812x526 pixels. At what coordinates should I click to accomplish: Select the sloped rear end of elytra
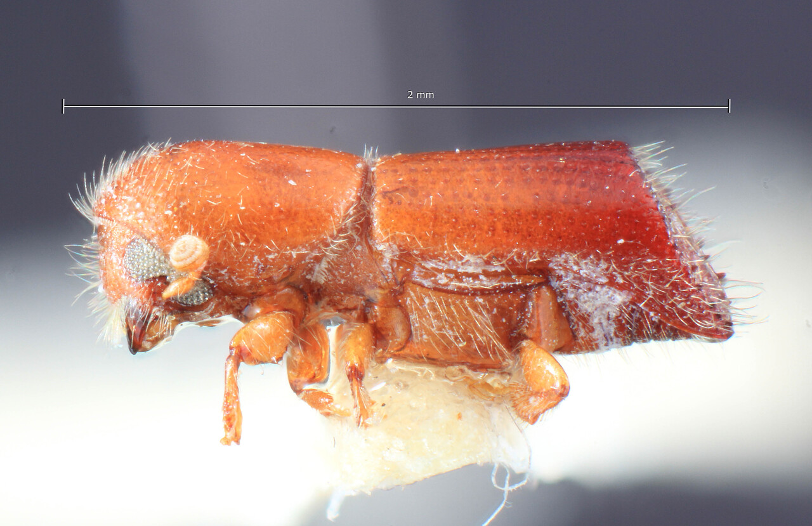(685, 254)
